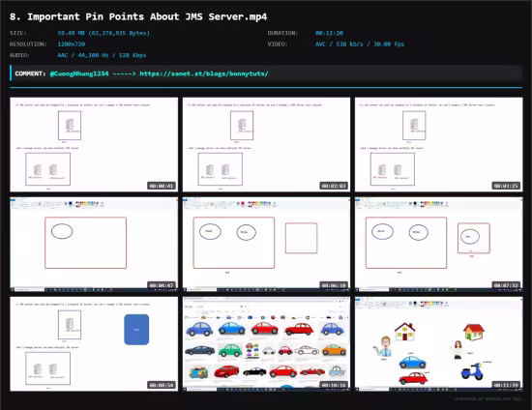Click the 00:07:32 timestamp badge

click(506, 285)
